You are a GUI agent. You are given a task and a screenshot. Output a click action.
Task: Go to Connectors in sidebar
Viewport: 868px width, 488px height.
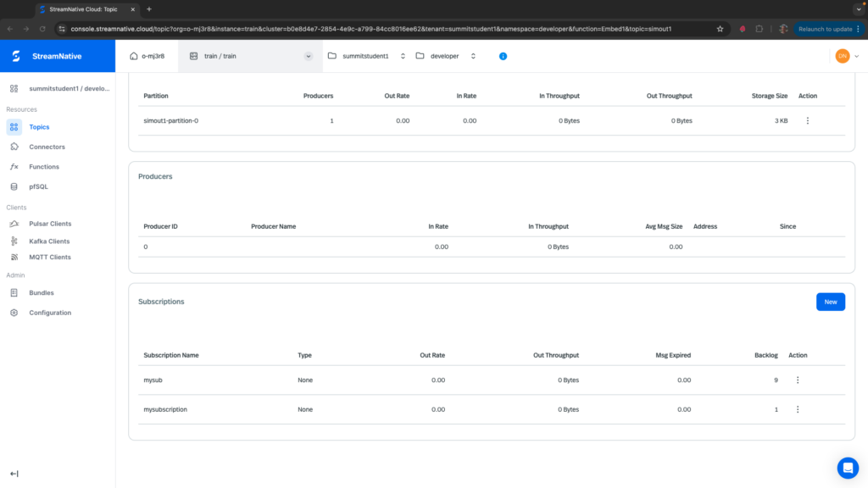point(47,147)
